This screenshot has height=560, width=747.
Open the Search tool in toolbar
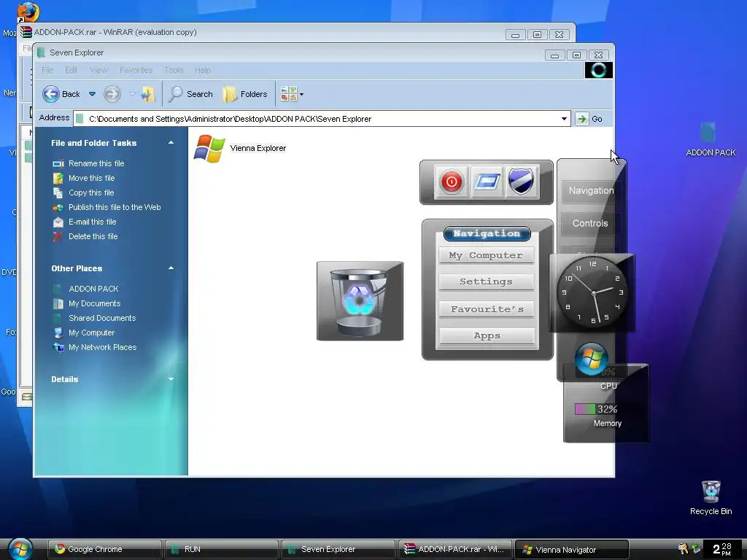190,94
